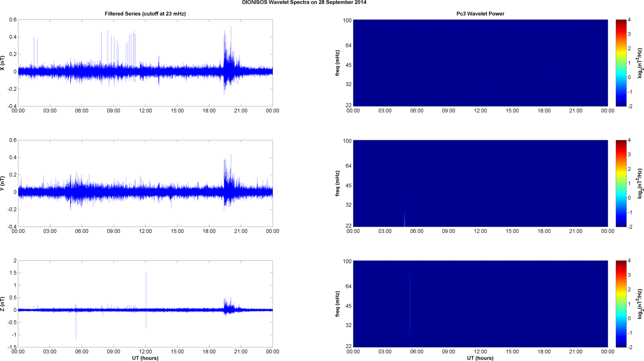Click the cyan streak in the middle wavelet plot
The height and width of the screenshot is (361, 644).
405,219
